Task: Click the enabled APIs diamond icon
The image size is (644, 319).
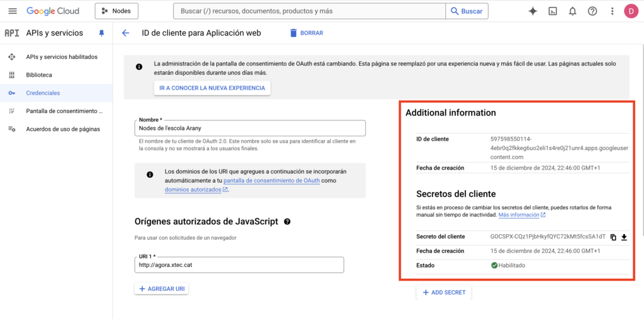Action: pos(12,57)
